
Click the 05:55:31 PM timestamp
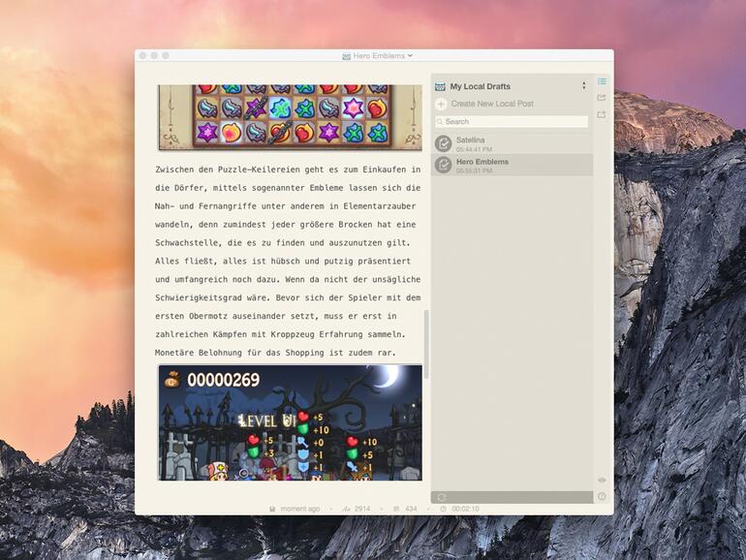pos(474,171)
